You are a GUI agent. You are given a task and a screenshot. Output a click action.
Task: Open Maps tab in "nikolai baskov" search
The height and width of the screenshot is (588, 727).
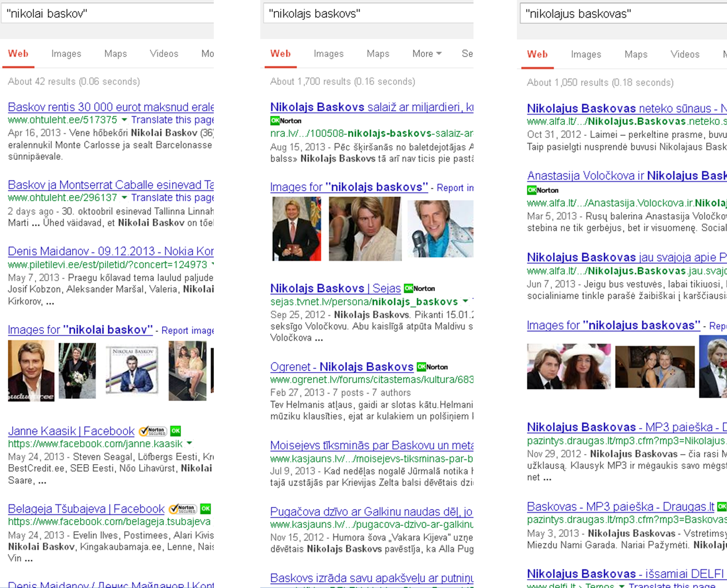[x=116, y=54]
